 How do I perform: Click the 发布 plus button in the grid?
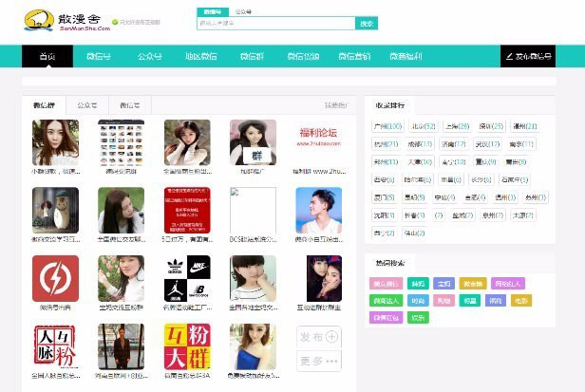tap(319, 337)
